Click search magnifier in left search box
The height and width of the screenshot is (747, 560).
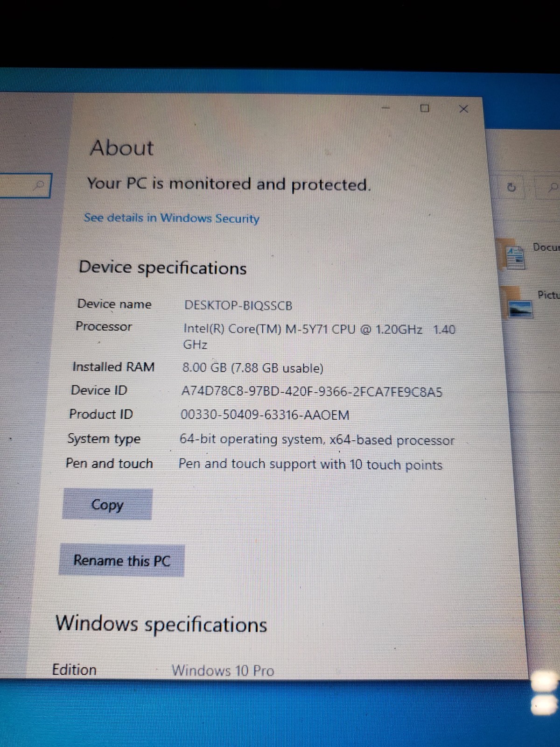40,185
